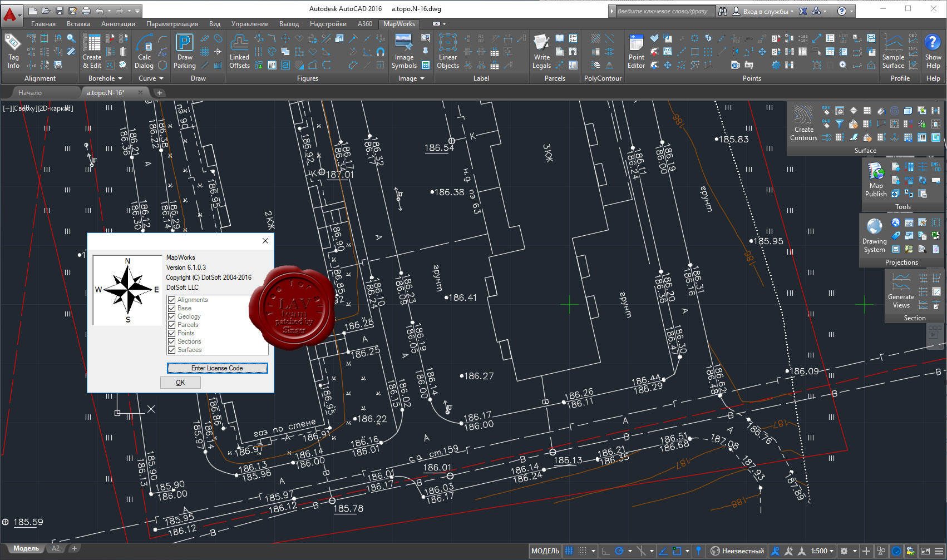Screen dimensions: 947x560
Task: Open the help question-mark dropdown arrow
Action: (852, 11)
